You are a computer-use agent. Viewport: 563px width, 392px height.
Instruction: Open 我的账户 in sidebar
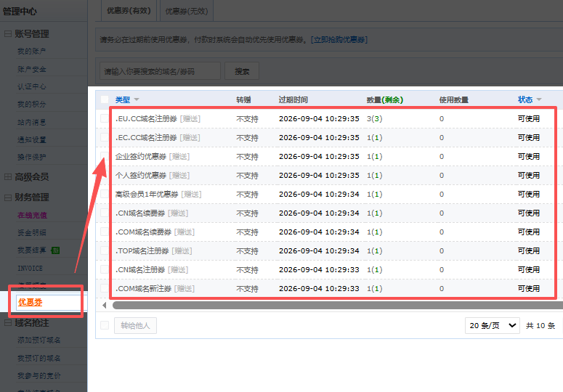point(31,52)
